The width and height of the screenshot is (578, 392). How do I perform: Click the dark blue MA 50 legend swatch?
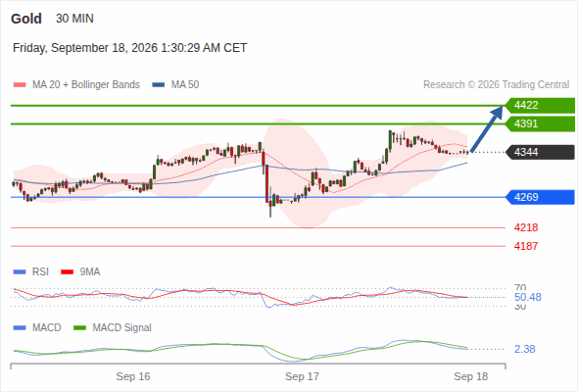click(158, 85)
